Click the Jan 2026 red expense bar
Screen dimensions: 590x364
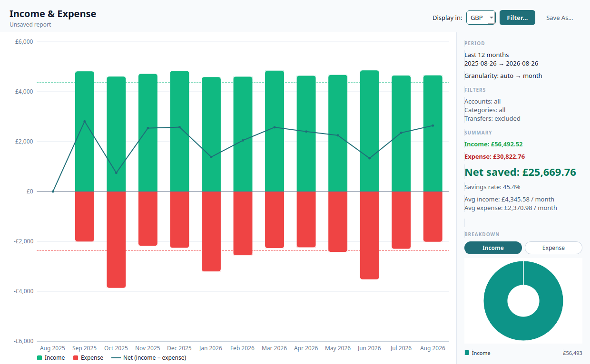[211, 231]
